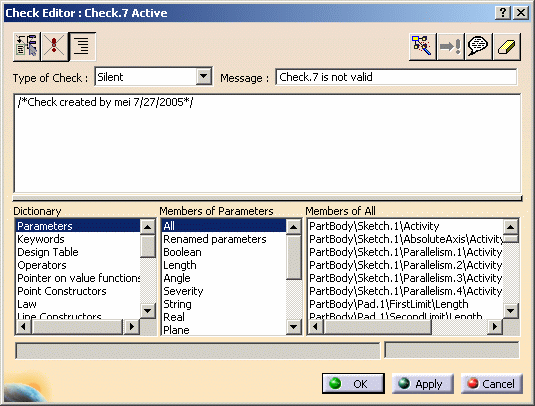The image size is (535, 406).
Task: Select Point Constructors in Dictionary
Action: pyautogui.click(x=78, y=291)
